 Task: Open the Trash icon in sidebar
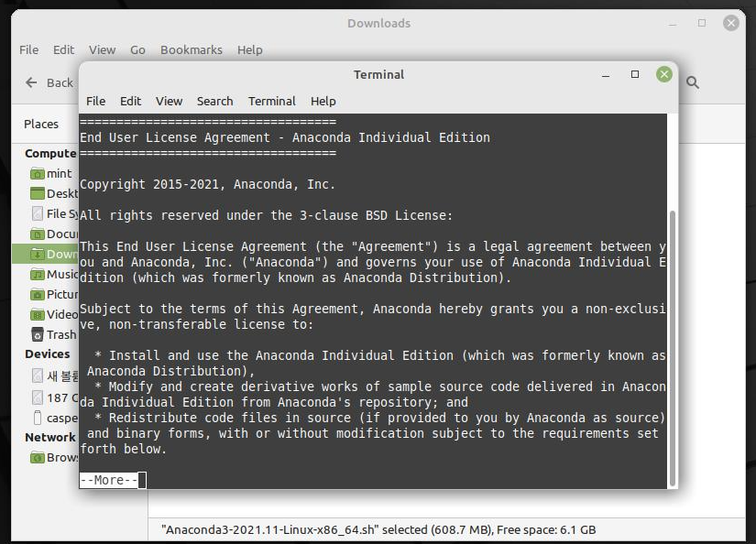[x=38, y=334]
